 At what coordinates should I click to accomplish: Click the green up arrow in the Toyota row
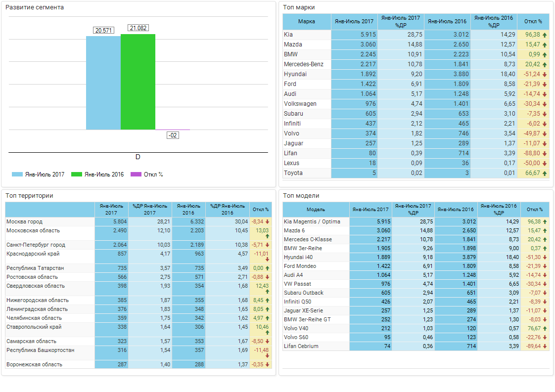(x=545, y=174)
